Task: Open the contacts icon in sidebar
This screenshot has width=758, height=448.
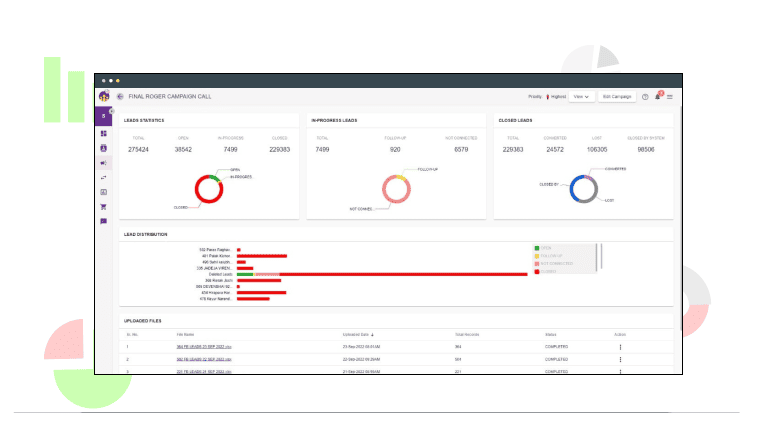Action: coord(103,148)
